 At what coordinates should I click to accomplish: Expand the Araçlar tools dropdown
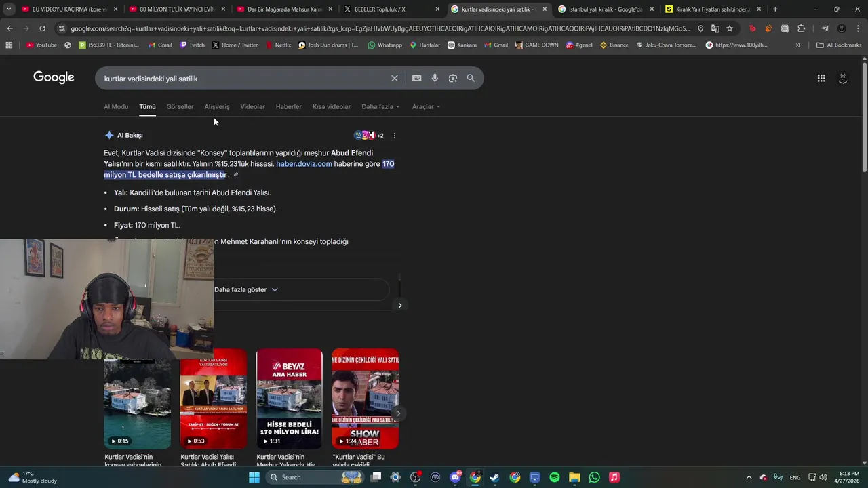426,106
